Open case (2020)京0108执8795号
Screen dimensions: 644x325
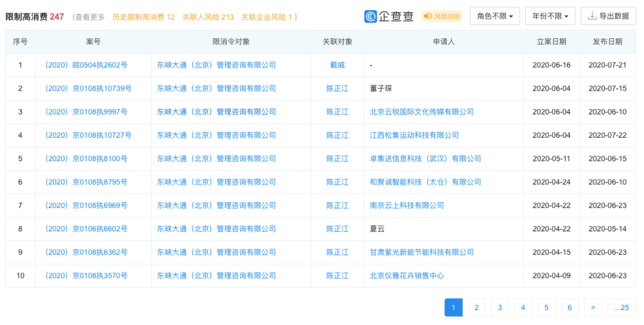coord(86,182)
